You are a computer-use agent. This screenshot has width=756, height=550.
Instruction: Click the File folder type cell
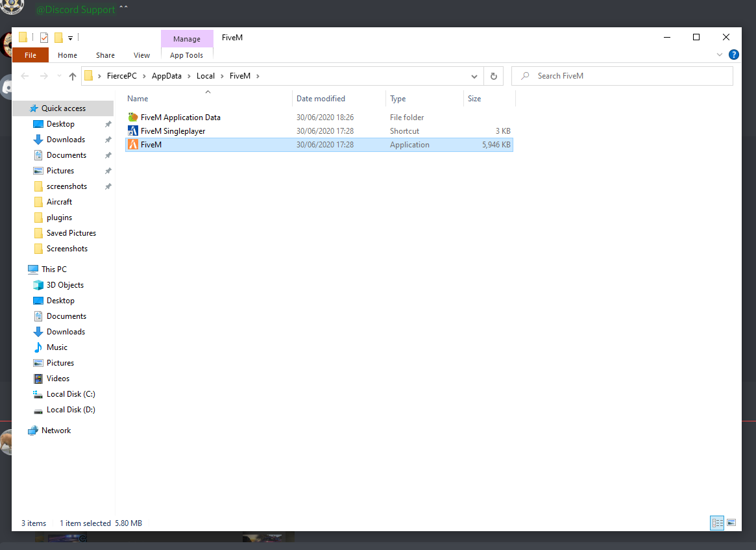(406, 118)
